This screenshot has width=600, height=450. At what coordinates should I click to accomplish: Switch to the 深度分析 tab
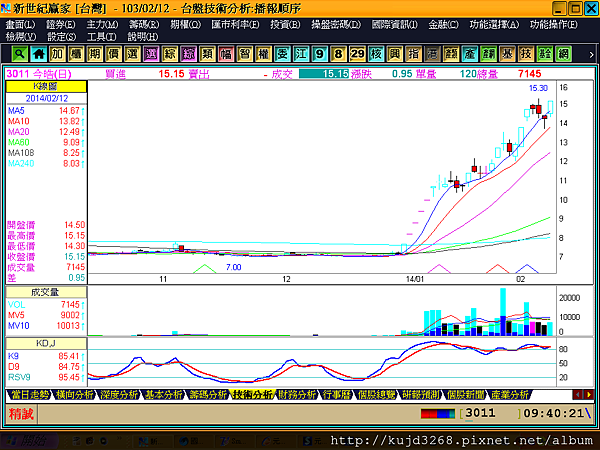coord(119,395)
